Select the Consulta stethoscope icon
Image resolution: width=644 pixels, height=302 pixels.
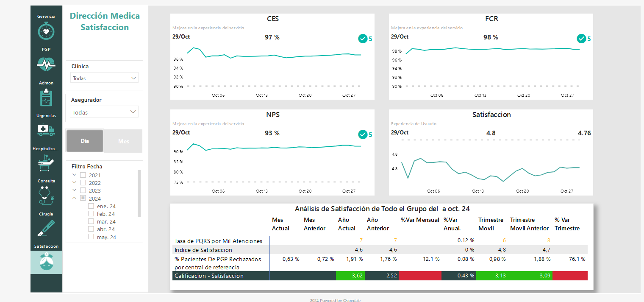coord(46,195)
